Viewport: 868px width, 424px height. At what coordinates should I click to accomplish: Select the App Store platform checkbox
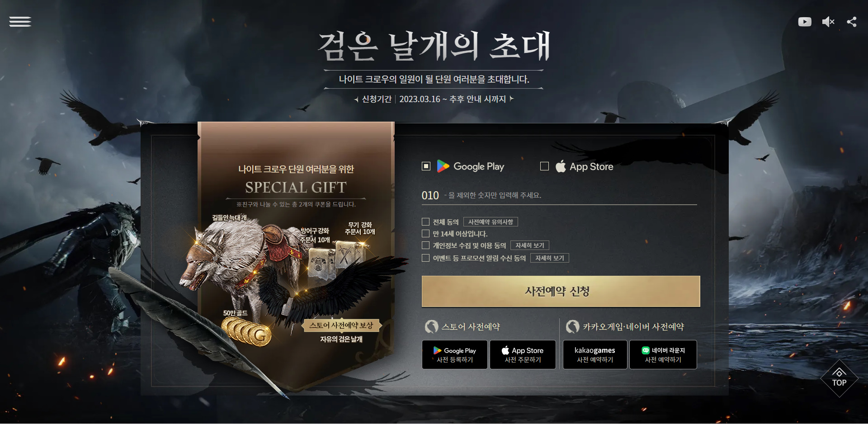544,166
